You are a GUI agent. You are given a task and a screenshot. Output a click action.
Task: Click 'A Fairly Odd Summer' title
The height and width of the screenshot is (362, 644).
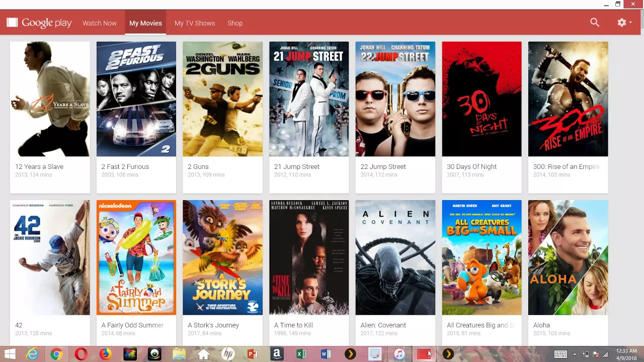tap(132, 325)
